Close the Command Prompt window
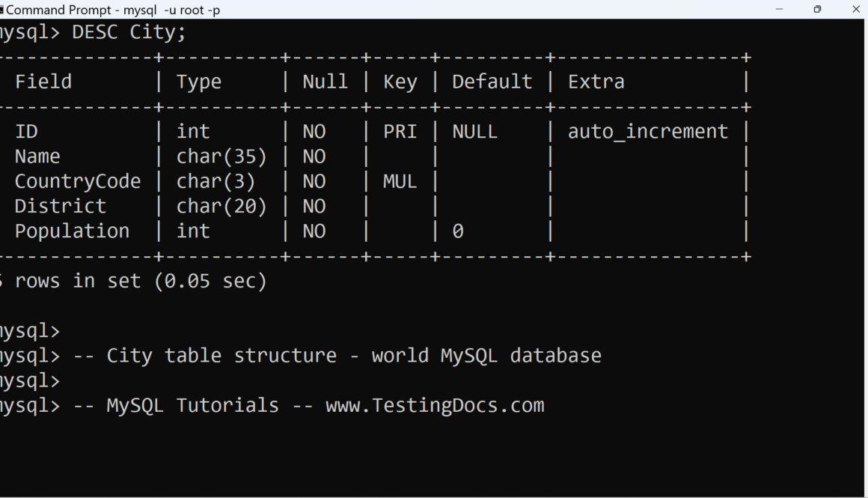This screenshot has width=868, height=498. (856, 9)
